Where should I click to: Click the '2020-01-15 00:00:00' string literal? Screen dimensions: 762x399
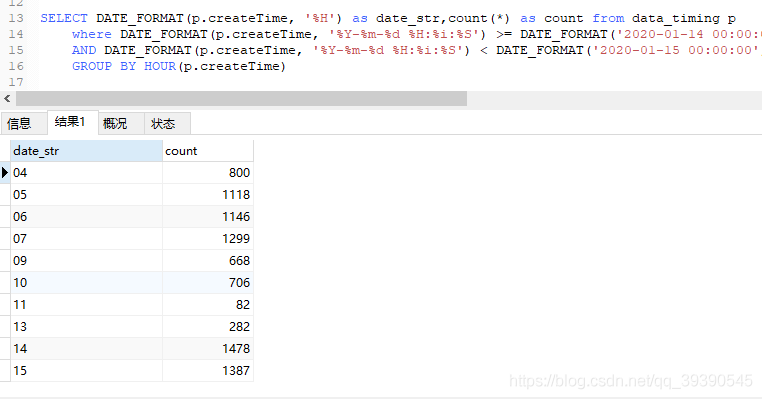tap(676, 51)
